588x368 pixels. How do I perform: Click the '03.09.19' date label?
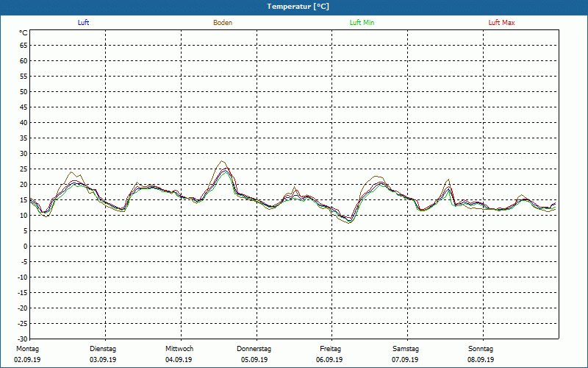click(x=103, y=360)
